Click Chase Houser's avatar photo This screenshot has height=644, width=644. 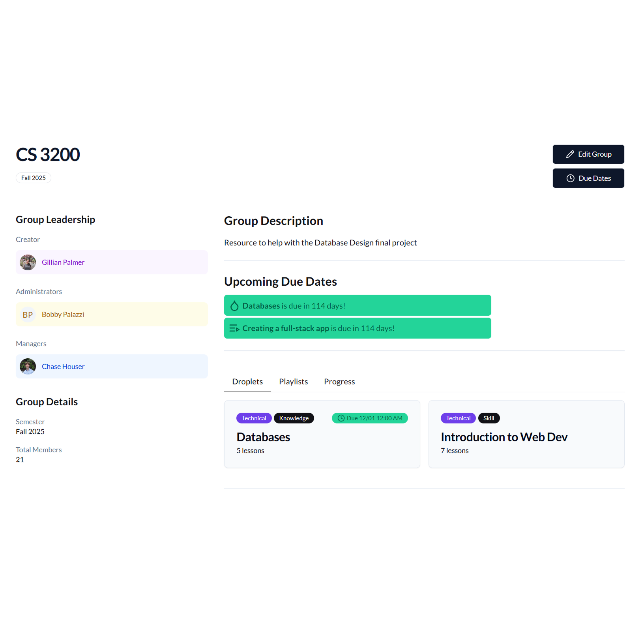pyautogui.click(x=28, y=367)
